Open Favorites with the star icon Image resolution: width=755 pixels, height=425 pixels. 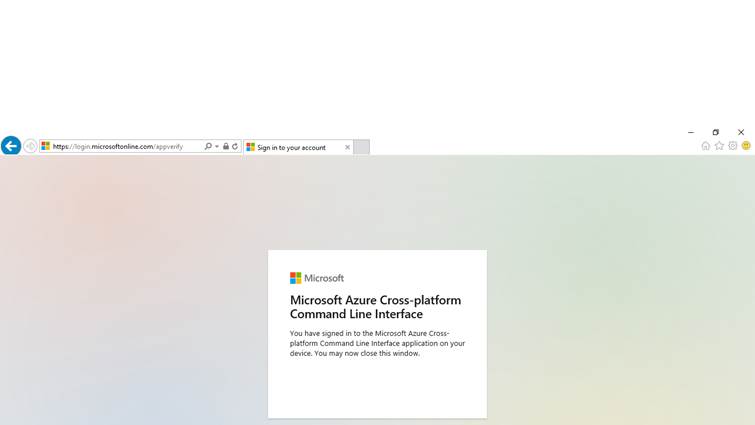(719, 146)
